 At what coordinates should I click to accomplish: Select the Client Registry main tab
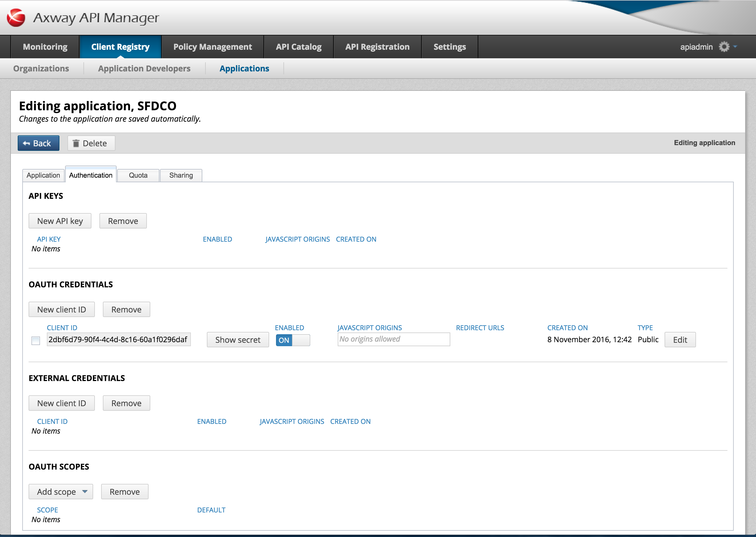[120, 47]
